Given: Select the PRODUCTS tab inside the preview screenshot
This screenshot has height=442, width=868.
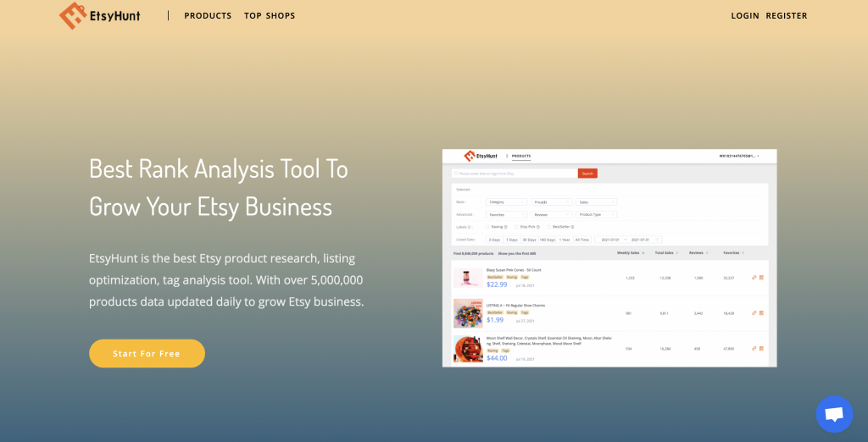Looking at the screenshot, I should pos(521,157).
